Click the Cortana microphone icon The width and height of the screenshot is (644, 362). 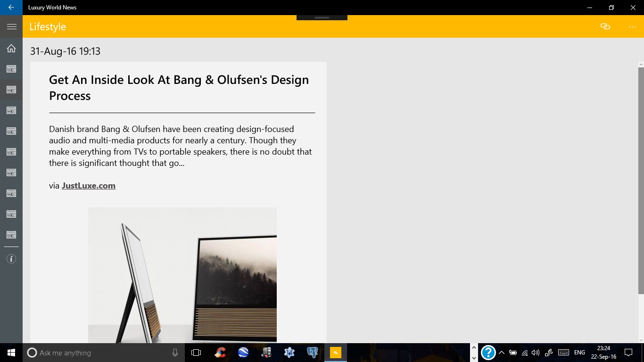point(175,353)
